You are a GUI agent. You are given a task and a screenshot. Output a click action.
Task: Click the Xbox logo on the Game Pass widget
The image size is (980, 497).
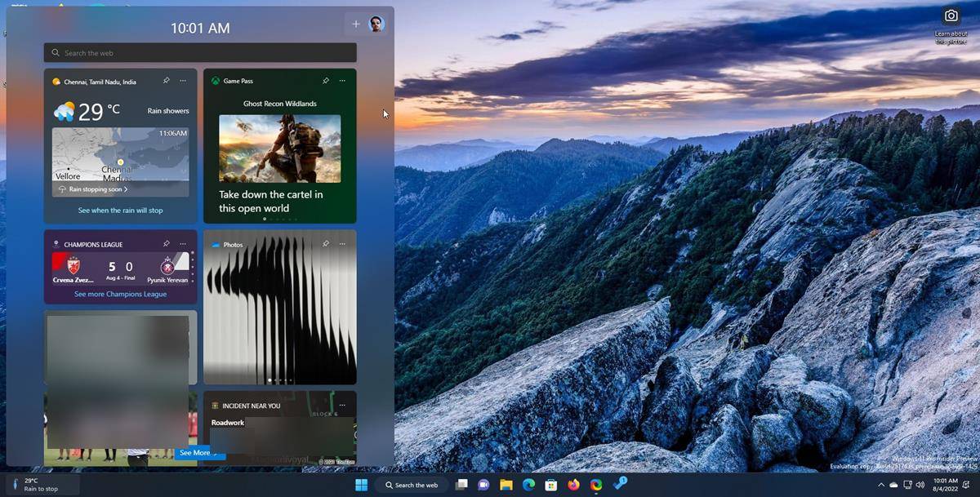pos(213,81)
